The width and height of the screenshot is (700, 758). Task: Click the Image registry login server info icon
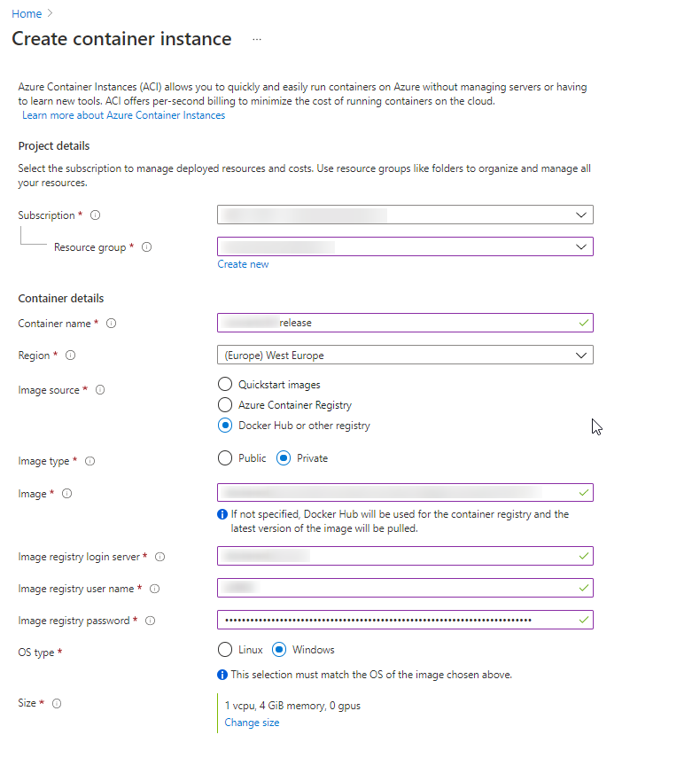tap(160, 557)
